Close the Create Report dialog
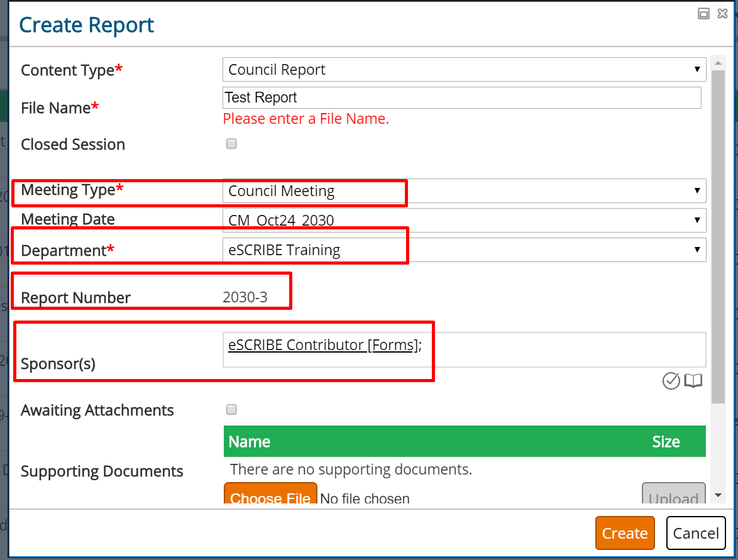Screen dimensions: 738x560 coord(723,14)
